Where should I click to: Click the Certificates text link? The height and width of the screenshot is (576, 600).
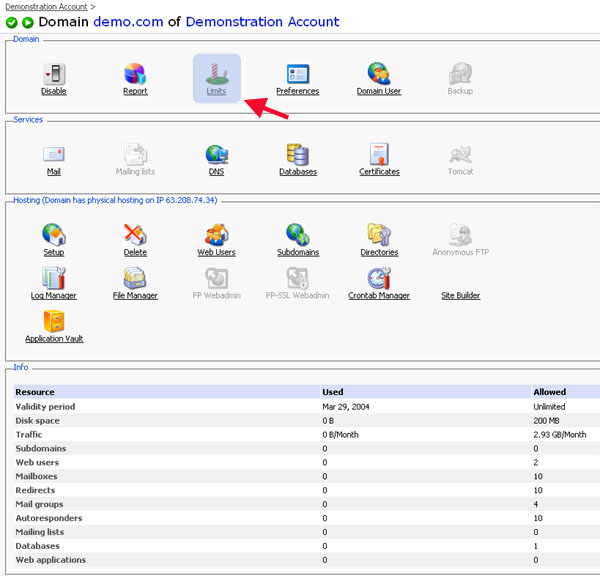[379, 172]
